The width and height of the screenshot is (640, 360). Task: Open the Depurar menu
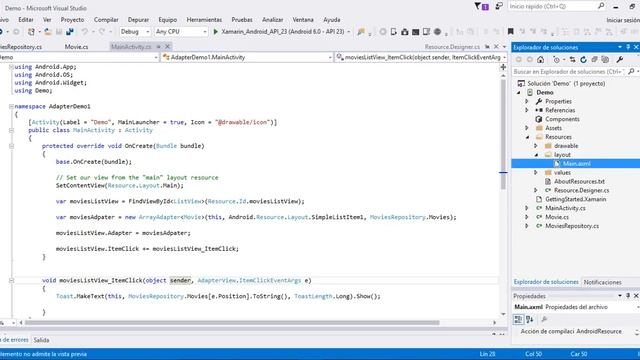point(138,20)
